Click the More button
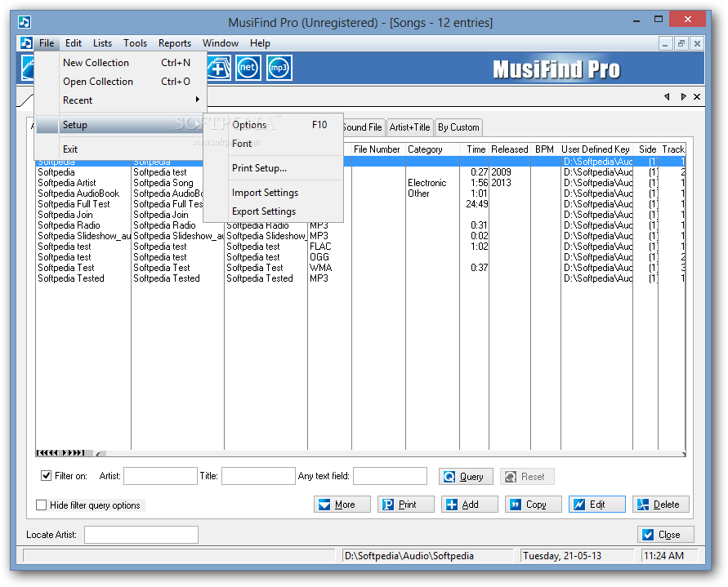Screen dimensions: 728x587 [x=342, y=505]
